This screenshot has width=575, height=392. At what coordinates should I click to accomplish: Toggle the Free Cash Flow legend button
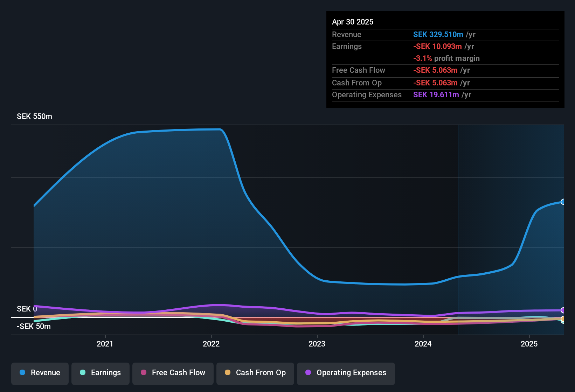[173, 374]
